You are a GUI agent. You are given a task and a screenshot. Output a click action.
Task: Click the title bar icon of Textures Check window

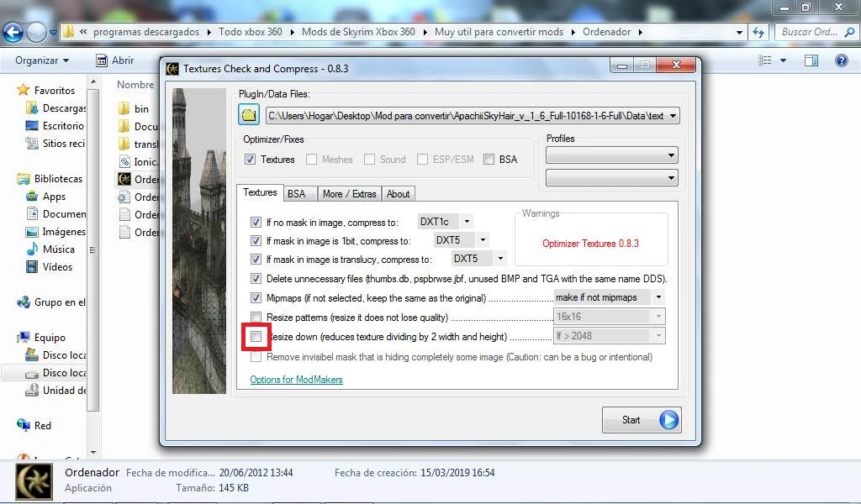click(x=172, y=69)
